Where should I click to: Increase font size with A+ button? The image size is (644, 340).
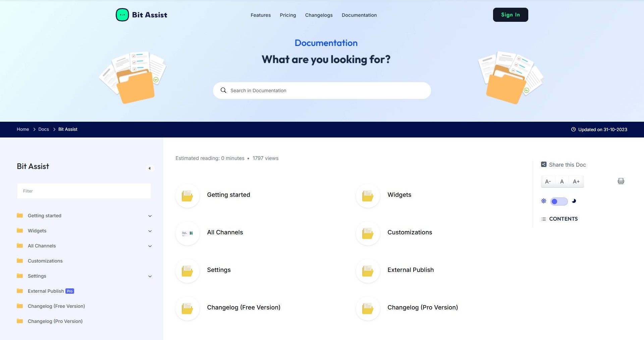tap(576, 181)
